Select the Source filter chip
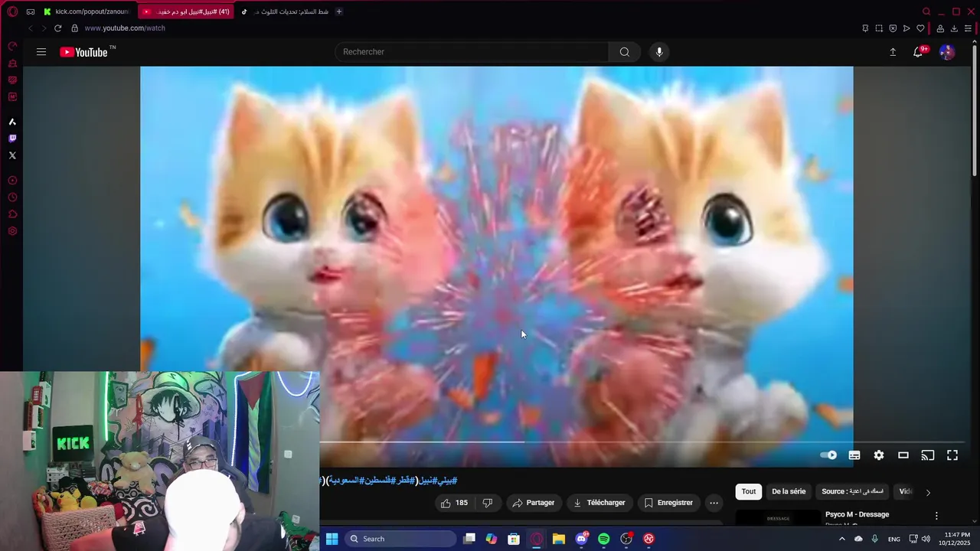This screenshot has width=980, height=551. pos(853,491)
